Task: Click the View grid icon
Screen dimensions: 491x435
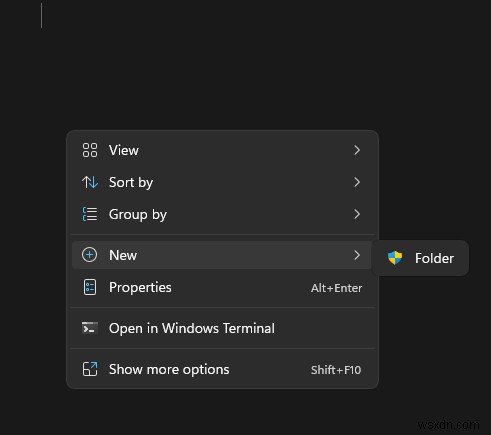Action: (90, 150)
